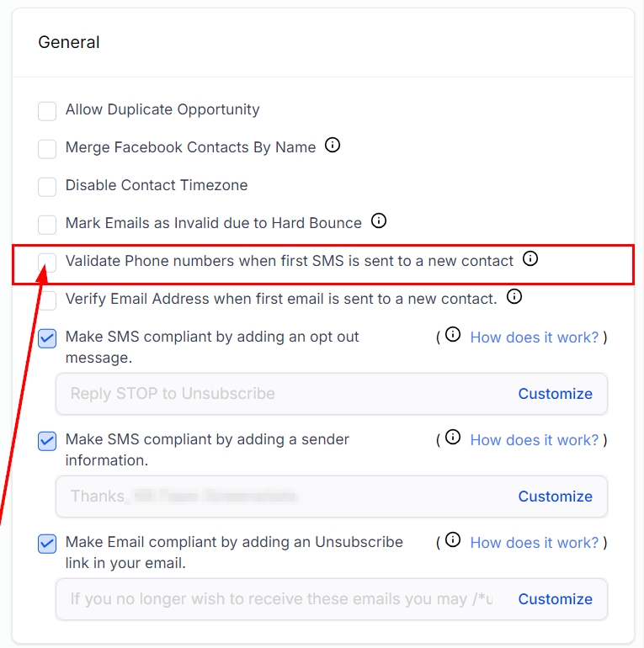Customize the Reply STOP to Unsubscribe message
The width and height of the screenshot is (644, 648).
tap(555, 394)
